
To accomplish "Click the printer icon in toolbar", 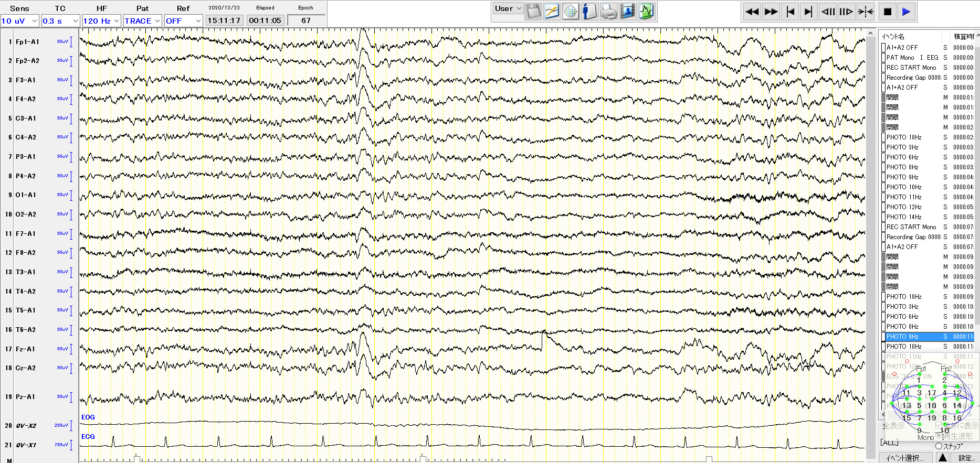I will click(x=608, y=11).
